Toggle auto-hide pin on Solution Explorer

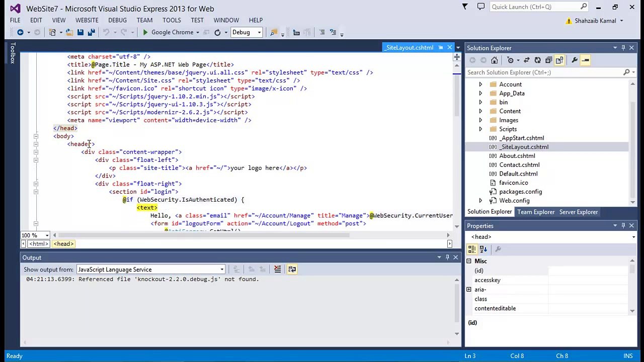[x=623, y=48]
